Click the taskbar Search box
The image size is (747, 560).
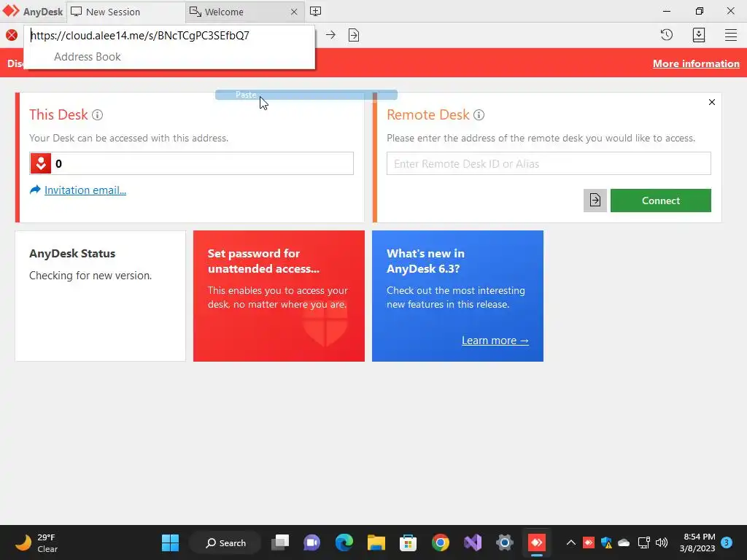(225, 542)
